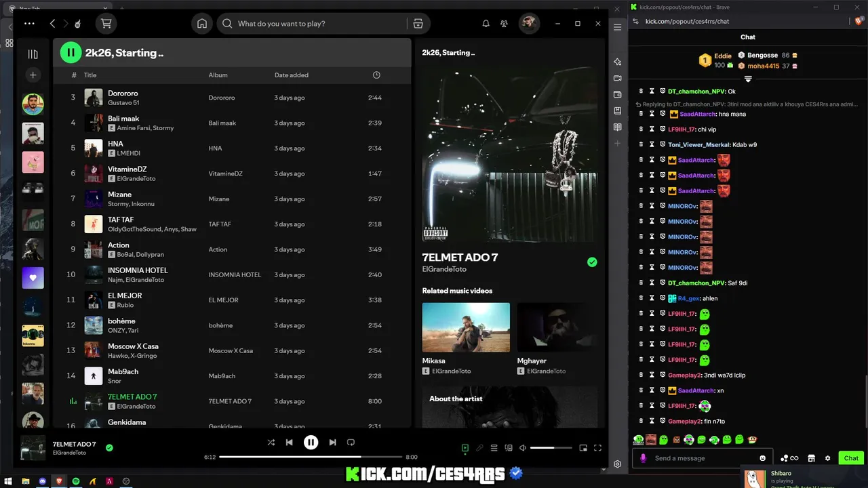Image resolution: width=868 pixels, height=488 pixels.
Task: Open the mini player
Action: (583, 448)
